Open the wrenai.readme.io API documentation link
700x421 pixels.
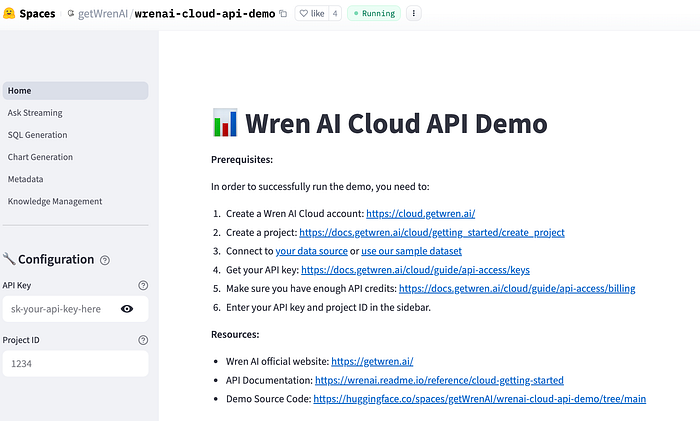pos(439,380)
